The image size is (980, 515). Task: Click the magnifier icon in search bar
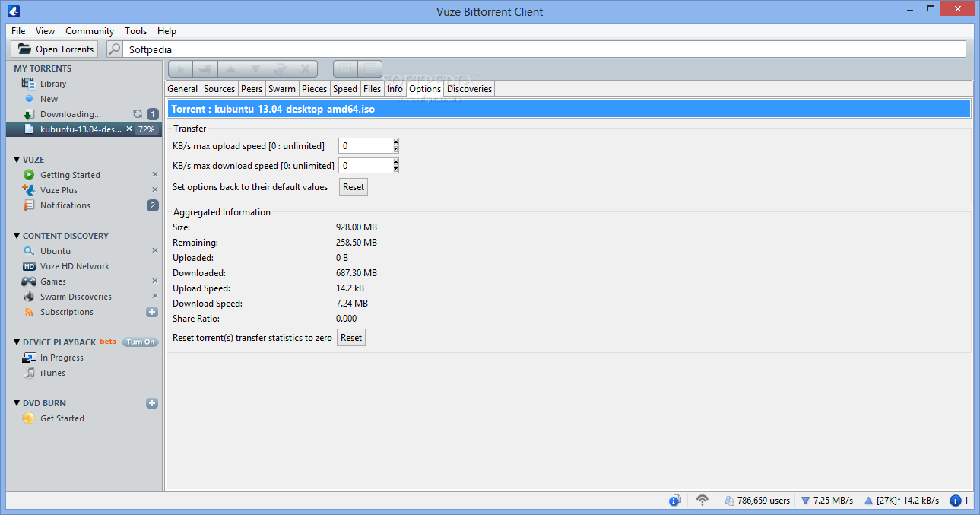[x=114, y=49]
